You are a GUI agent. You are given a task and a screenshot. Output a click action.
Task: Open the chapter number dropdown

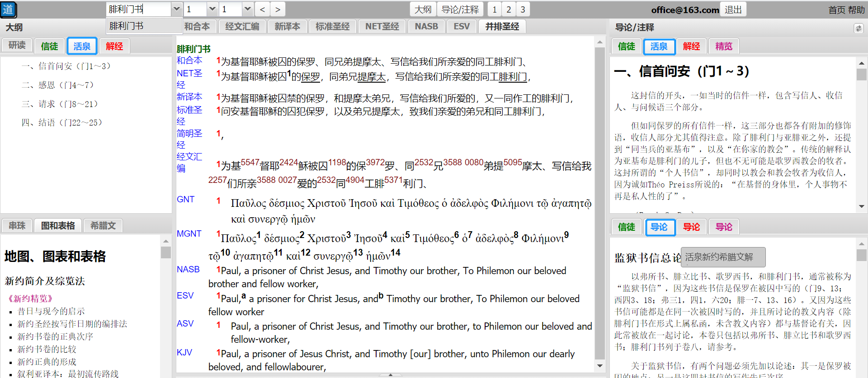[212, 9]
